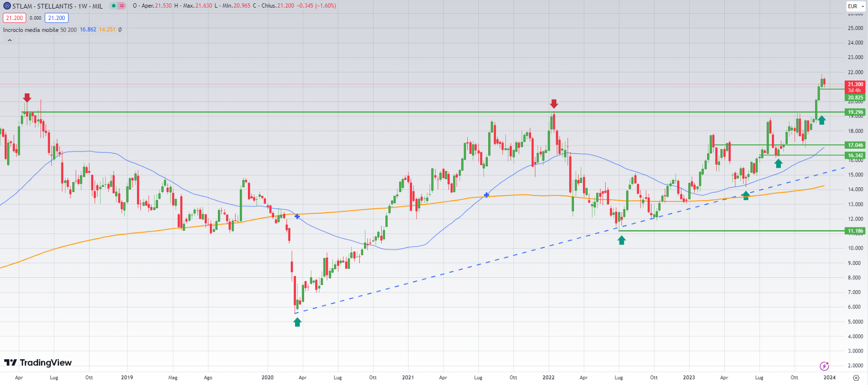Select the 16.342 green price level label
This screenshot has height=385, width=868.
click(855, 155)
